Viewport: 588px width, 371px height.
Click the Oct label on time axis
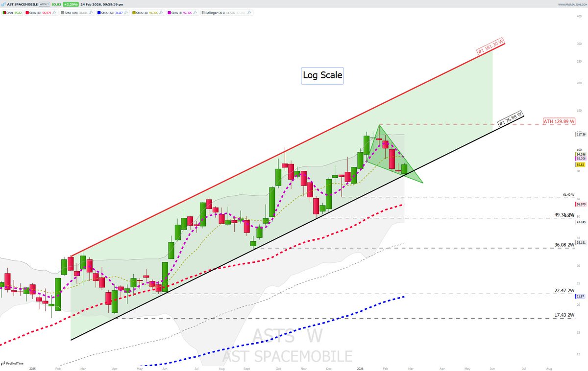pyautogui.click(x=278, y=368)
